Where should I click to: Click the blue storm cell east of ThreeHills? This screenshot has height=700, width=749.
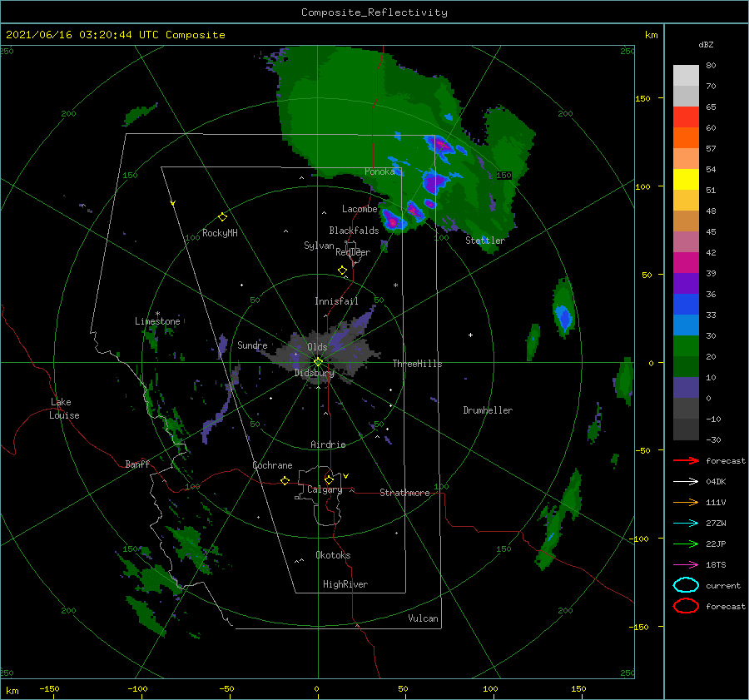(564, 317)
